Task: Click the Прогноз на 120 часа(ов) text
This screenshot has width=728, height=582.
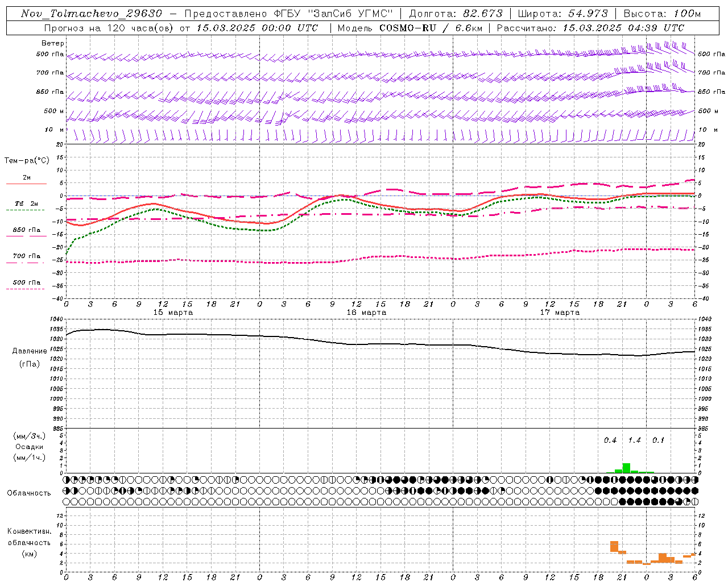Action: [x=108, y=28]
